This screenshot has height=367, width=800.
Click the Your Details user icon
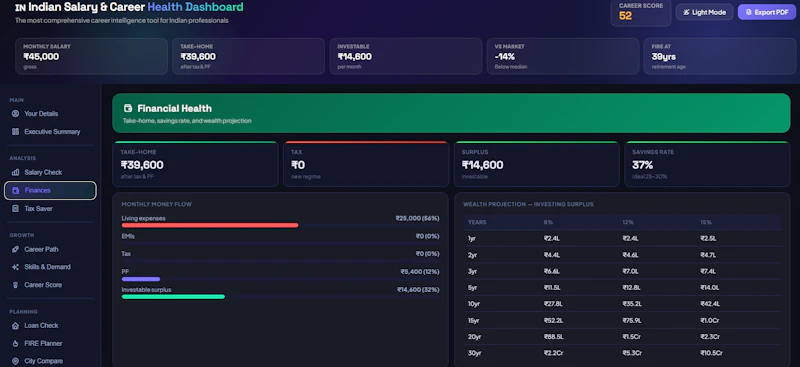[x=15, y=114]
